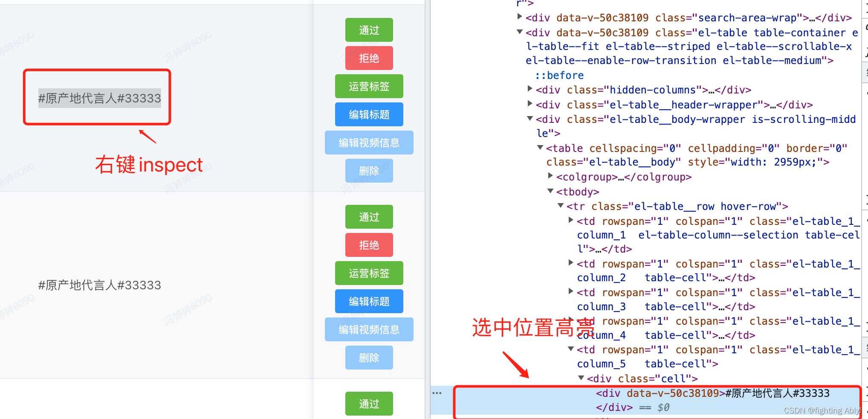The width and height of the screenshot is (868, 419).
Task: Select #原产地代言人#33333 text in second row
Action: [x=100, y=285]
